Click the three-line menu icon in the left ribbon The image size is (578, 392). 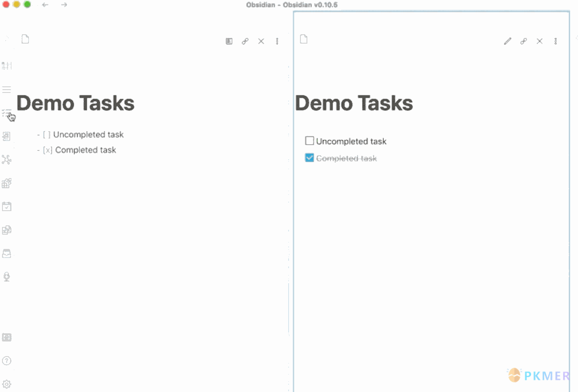pyautogui.click(x=7, y=90)
